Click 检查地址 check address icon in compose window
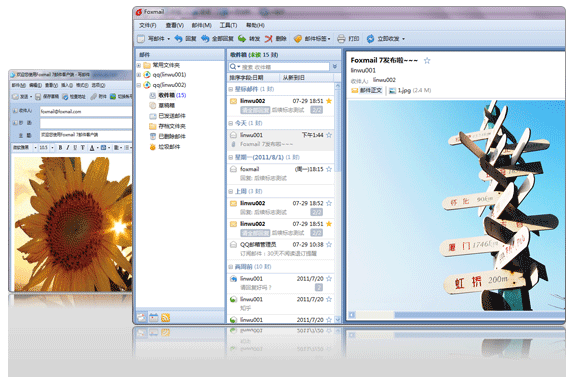573x387 pixels. (x=65, y=96)
